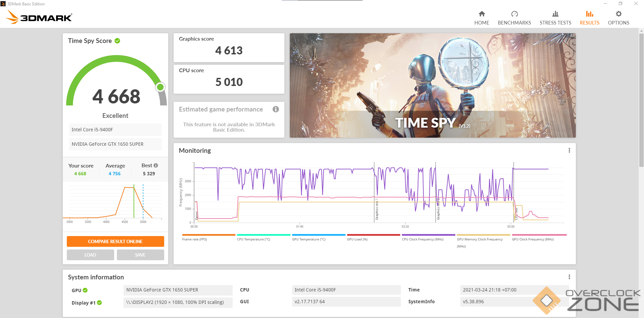Open the Monitoring panel three-dot menu
This screenshot has width=644, height=318.
coord(569,150)
